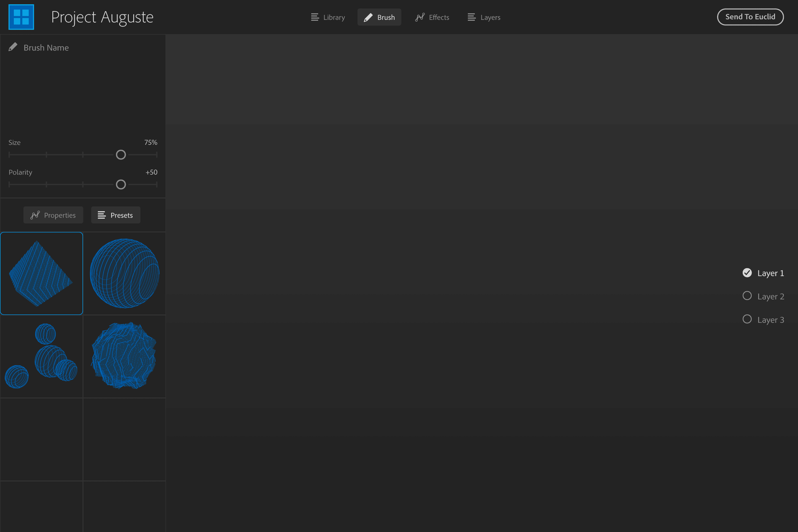Select the diamond wireframe brush preset
The height and width of the screenshot is (532, 798).
click(42, 273)
